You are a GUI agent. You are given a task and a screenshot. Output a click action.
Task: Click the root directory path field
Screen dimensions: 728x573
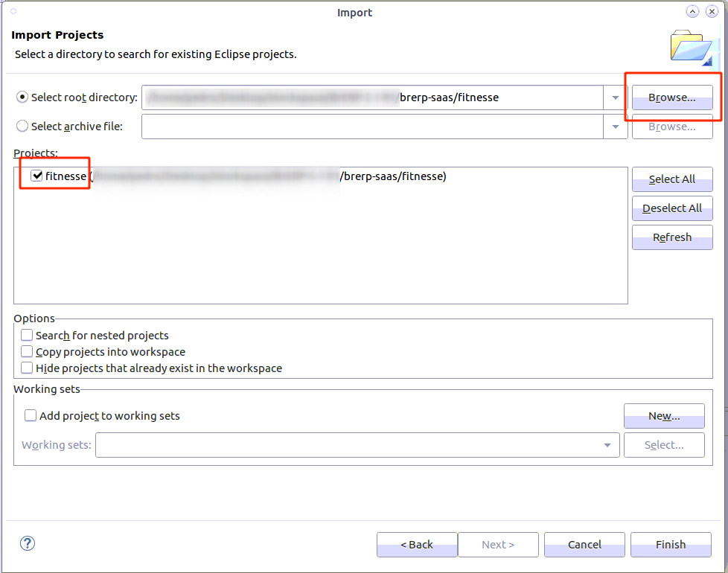372,97
